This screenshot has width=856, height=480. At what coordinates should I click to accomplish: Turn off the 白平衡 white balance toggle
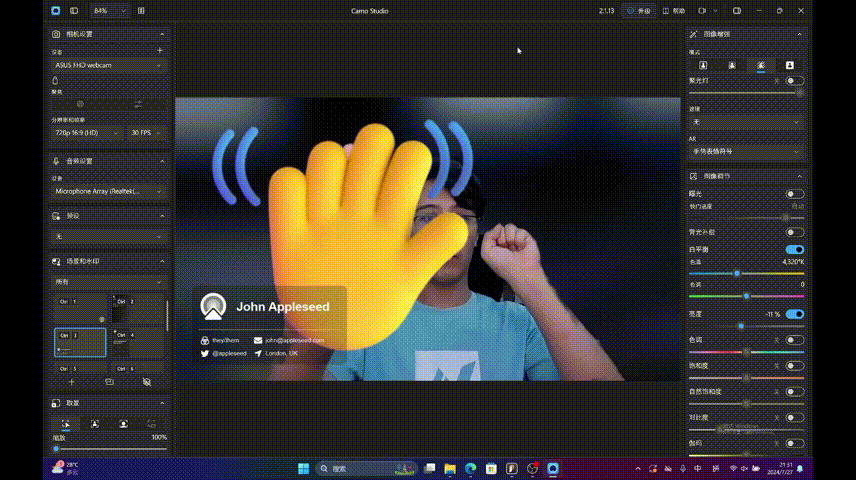click(794, 250)
